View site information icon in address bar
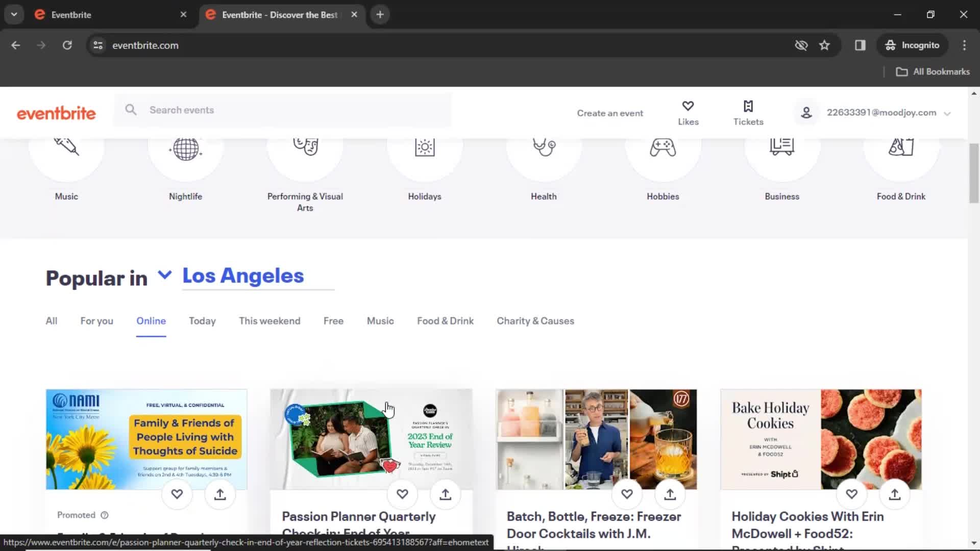Viewport: 980px width, 551px height. point(98,45)
